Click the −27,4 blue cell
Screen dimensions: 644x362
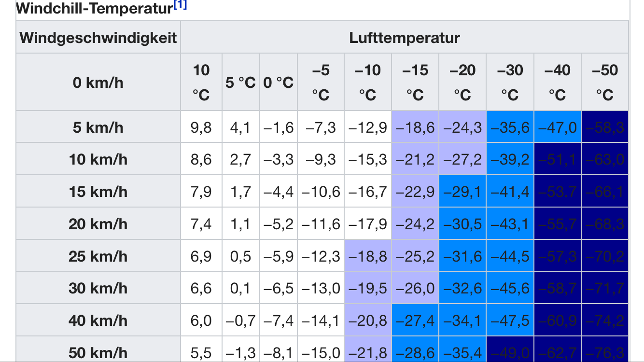[415, 320]
